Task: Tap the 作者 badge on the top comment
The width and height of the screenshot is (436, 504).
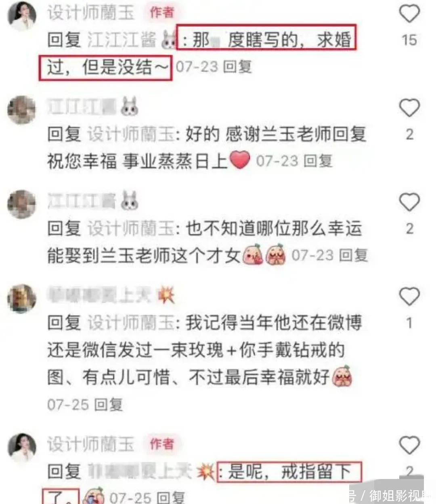Action: point(162,13)
